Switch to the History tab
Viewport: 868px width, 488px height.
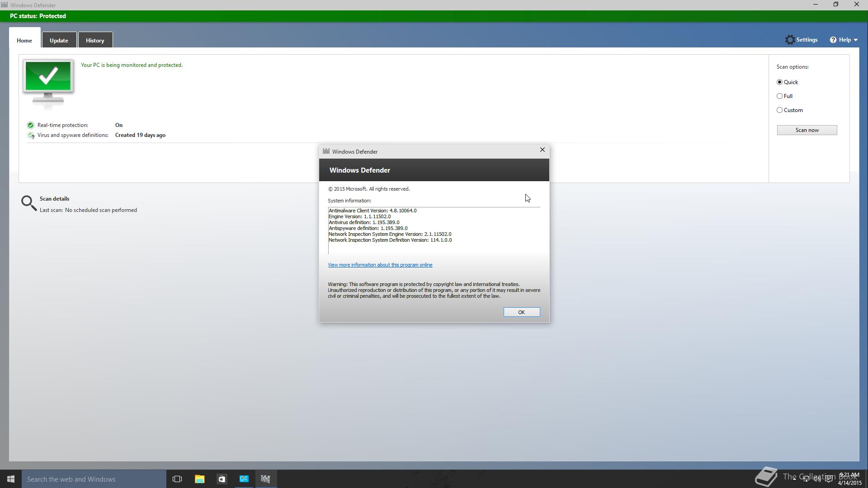95,40
